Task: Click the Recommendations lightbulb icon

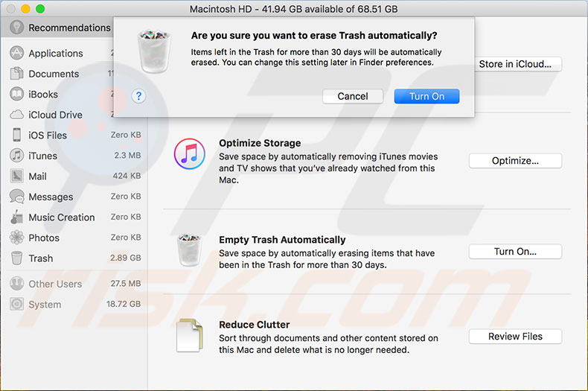Action: [x=16, y=28]
